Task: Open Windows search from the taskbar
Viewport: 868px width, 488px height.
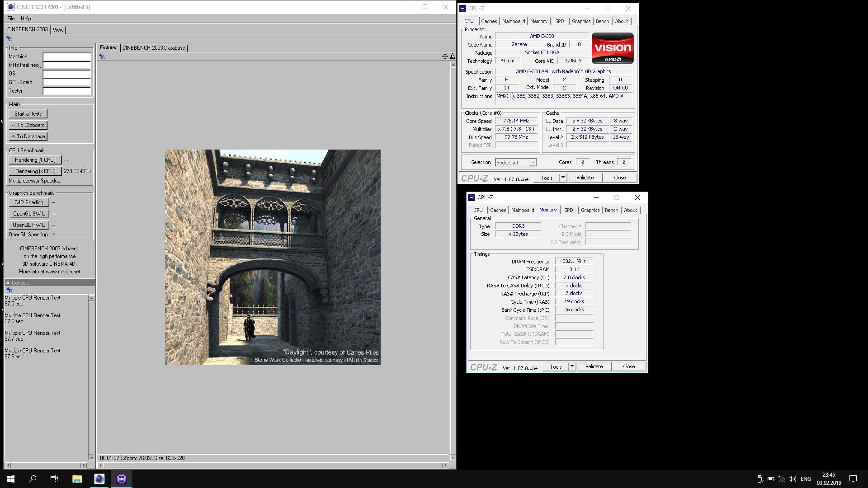Action: click(x=33, y=479)
